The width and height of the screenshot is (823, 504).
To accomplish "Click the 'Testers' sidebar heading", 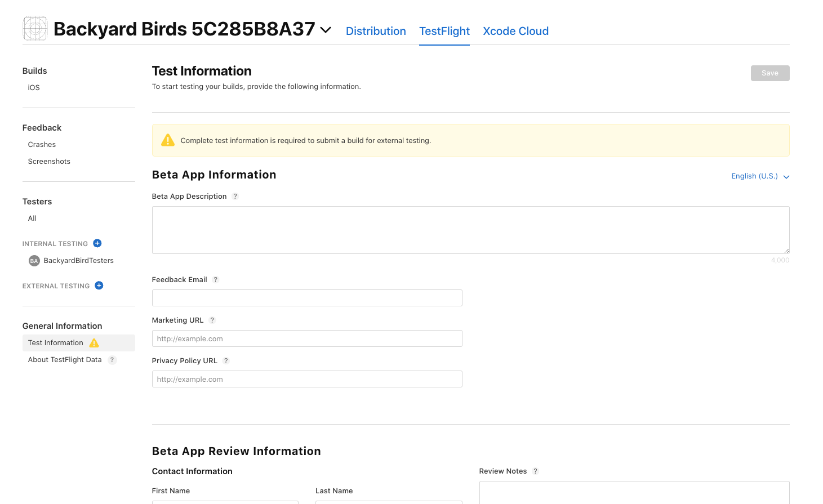I will (x=37, y=202).
